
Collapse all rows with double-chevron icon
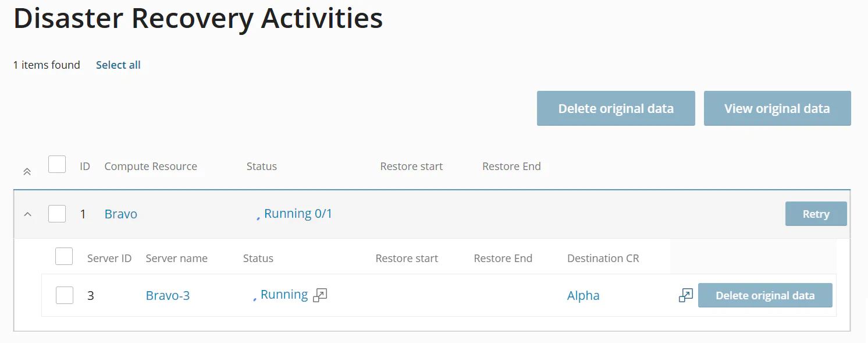27,172
